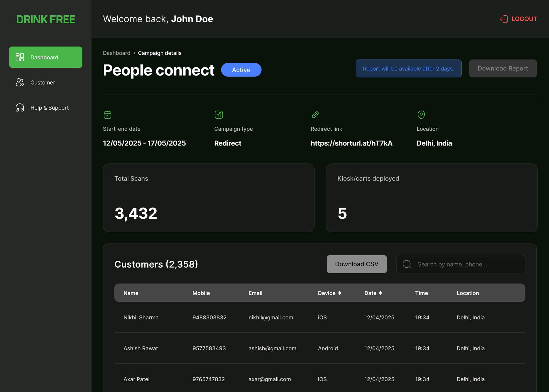Screen dimensions: 549x392
Task: Sort customers by the Device column arrows
Action: pyautogui.click(x=340, y=293)
